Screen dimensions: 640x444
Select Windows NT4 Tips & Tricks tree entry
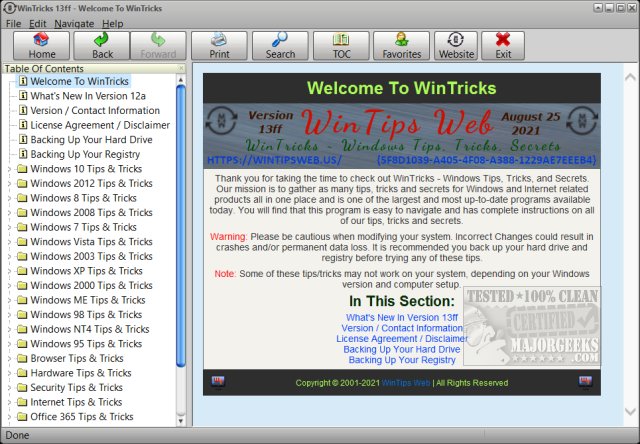tap(90, 329)
